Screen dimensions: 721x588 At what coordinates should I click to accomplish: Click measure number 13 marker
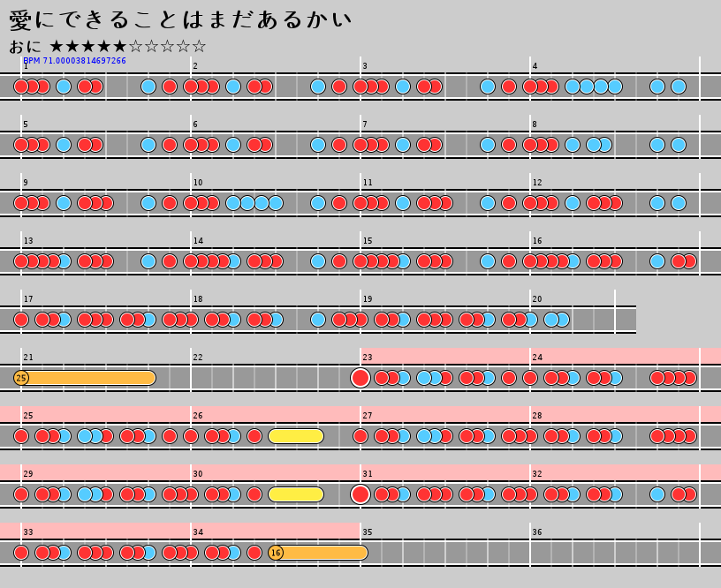28,241
